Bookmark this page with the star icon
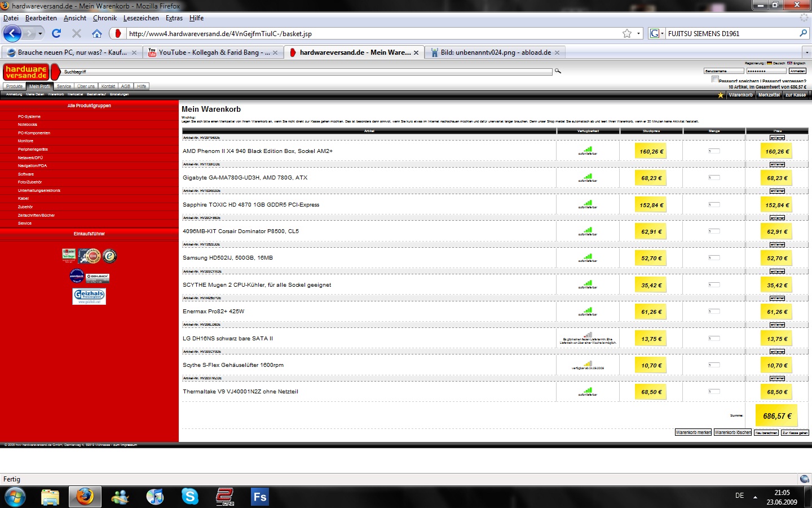The height and width of the screenshot is (508, 812). (x=626, y=33)
